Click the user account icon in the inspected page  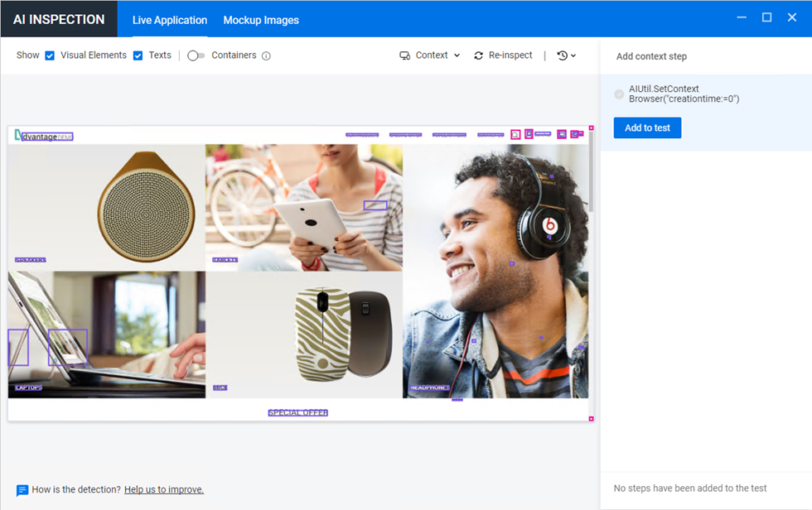pos(529,133)
